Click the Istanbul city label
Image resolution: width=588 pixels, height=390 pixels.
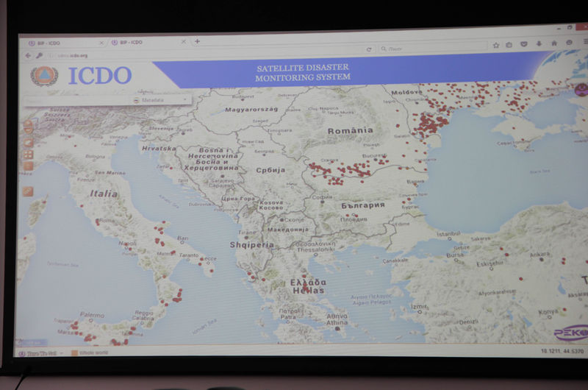tap(448, 233)
